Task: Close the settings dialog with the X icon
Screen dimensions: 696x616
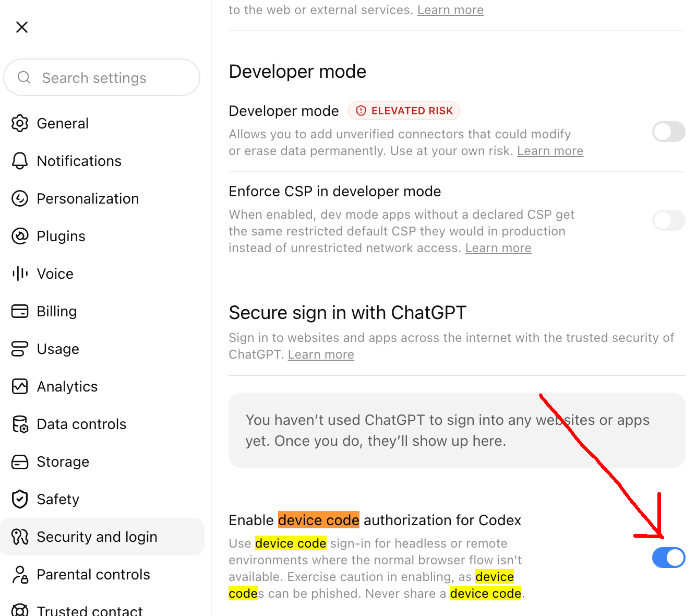Action: click(x=22, y=27)
